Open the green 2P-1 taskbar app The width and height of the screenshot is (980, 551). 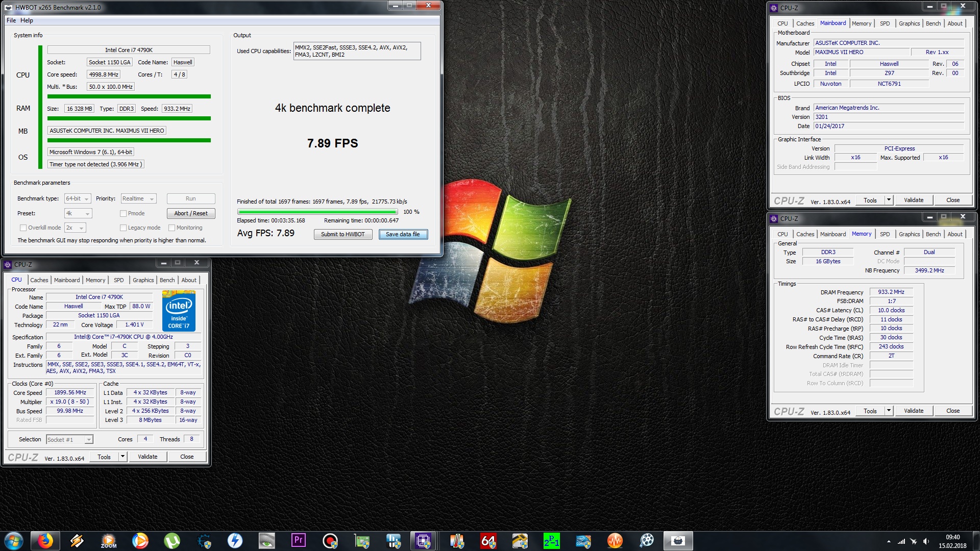552,541
